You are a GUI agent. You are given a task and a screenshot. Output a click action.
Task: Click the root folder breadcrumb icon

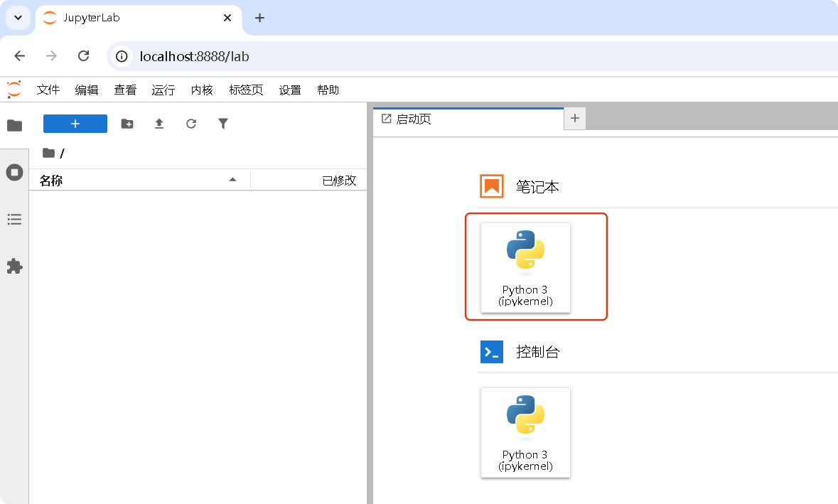coord(48,153)
